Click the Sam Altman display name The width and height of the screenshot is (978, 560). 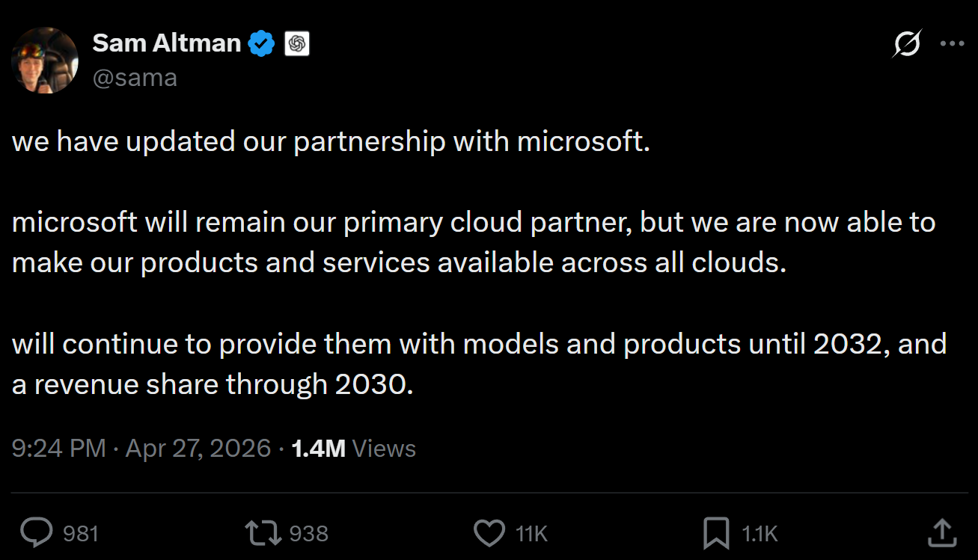pyautogui.click(x=166, y=44)
